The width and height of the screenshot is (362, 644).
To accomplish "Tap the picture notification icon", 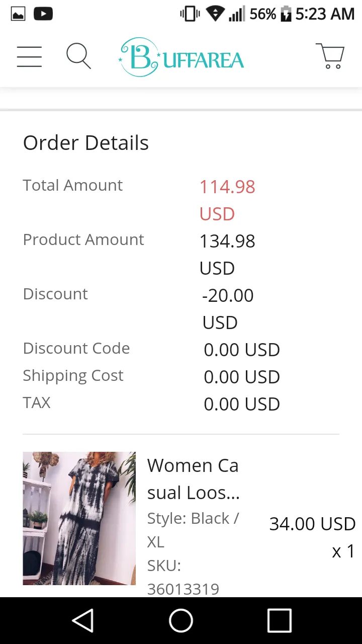I will pyautogui.click(x=18, y=14).
